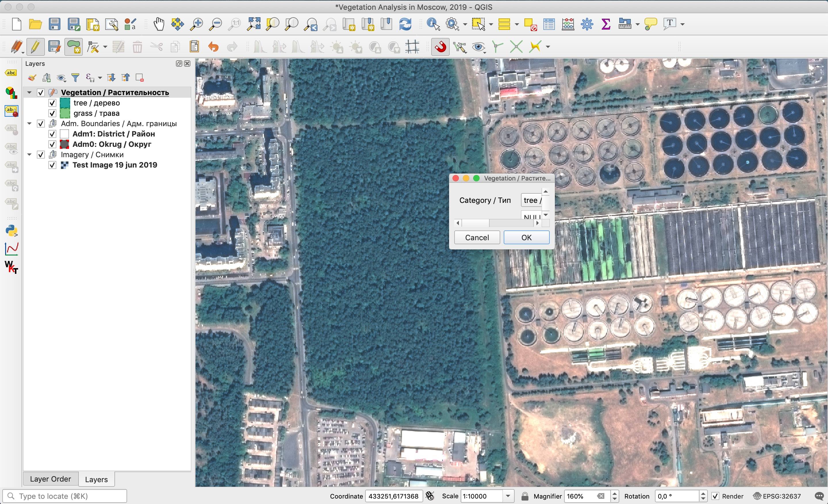The width and height of the screenshot is (828, 504).
Task: Uncheck the grass / трава category
Action: [x=52, y=114]
